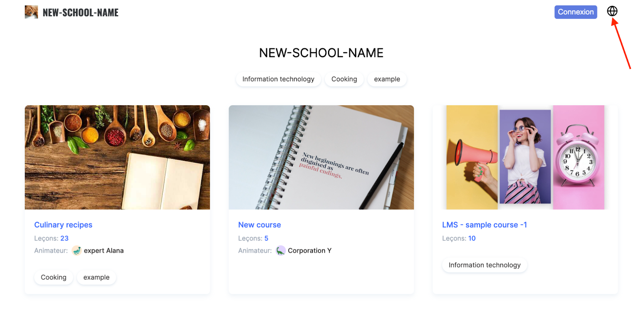Open the globe language selector icon
The width and height of the screenshot is (644, 311).
click(612, 11)
